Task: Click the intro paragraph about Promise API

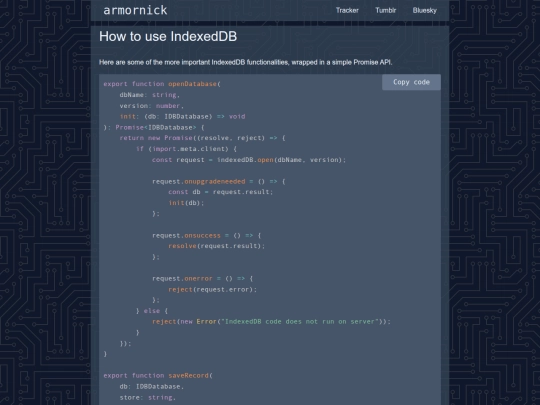Action: pos(246,62)
